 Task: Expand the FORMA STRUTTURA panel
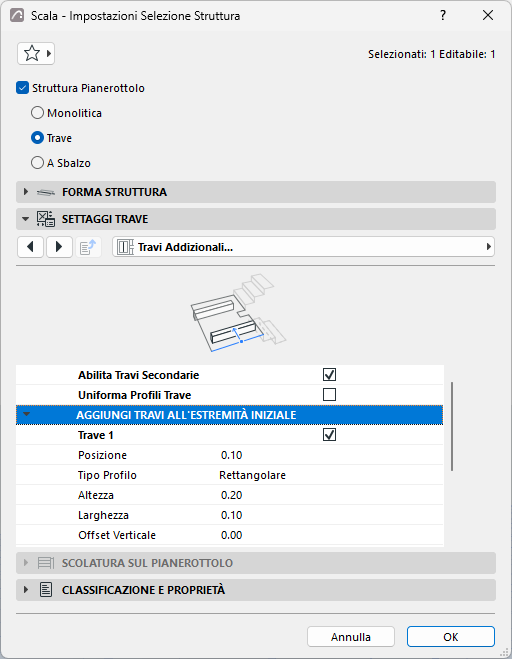(26, 192)
